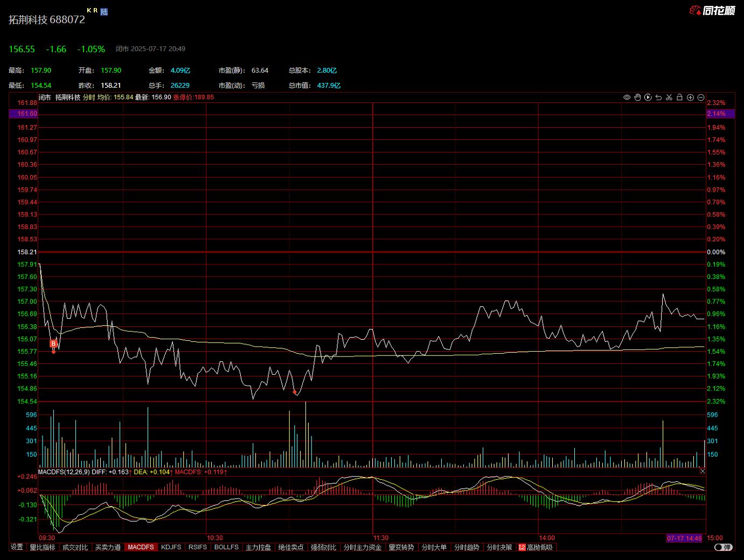Open the L2 高抛低吸 tab
This screenshot has height=560, width=744.
pyautogui.click(x=536, y=547)
